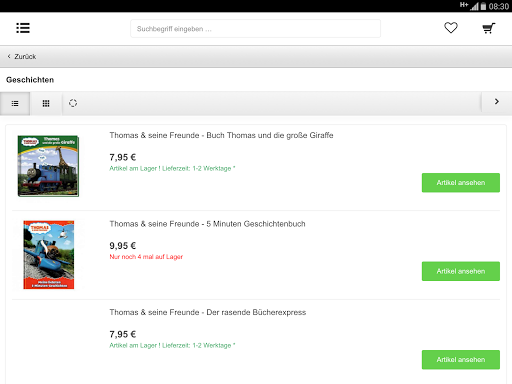Switch to grid view layout
This screenshot has width=512, height=384.
pos(46,104)
